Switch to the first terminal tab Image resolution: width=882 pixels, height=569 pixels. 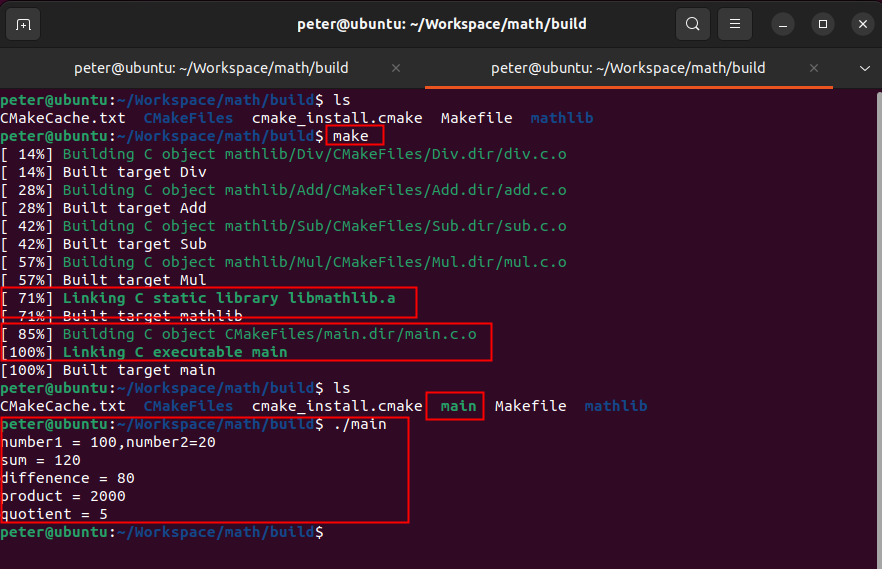coord(211,68)
